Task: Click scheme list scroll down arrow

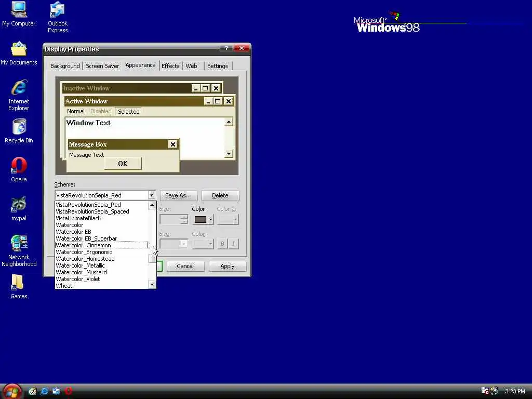Action: coord(152,285)
